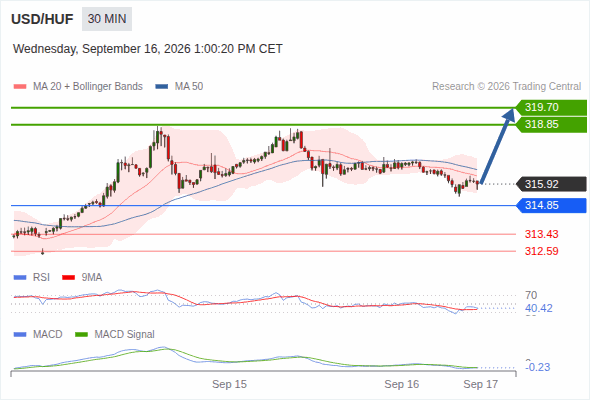Click the 318.85 green resistance label
The image size is (590, 400).
[x=551, y=125]
